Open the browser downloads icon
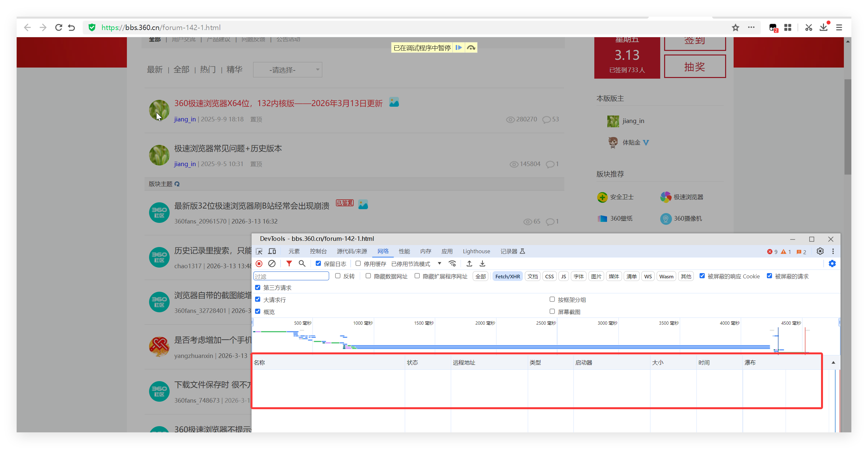 (824, 27)
